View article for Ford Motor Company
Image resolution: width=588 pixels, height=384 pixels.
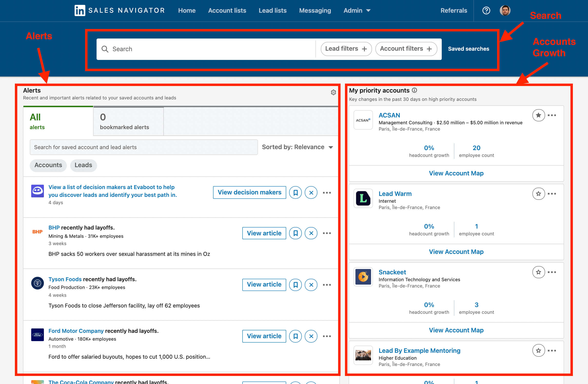coord(264,336)
